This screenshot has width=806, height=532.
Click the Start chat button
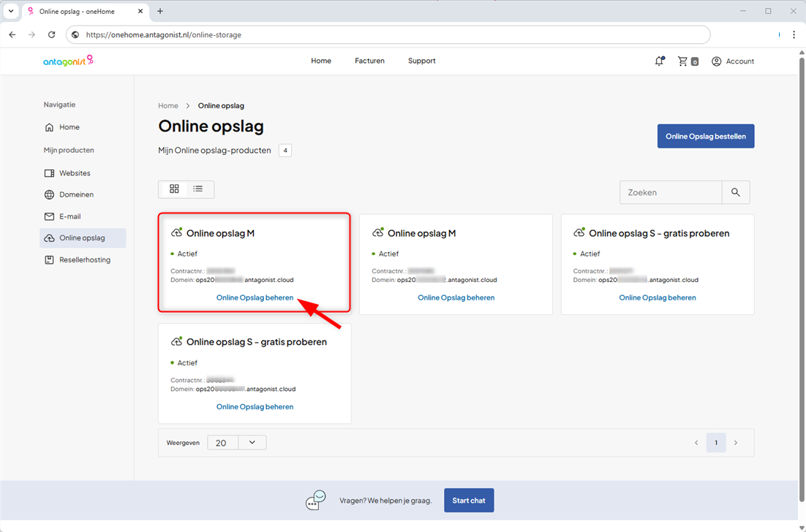click(x=469, y=500)
